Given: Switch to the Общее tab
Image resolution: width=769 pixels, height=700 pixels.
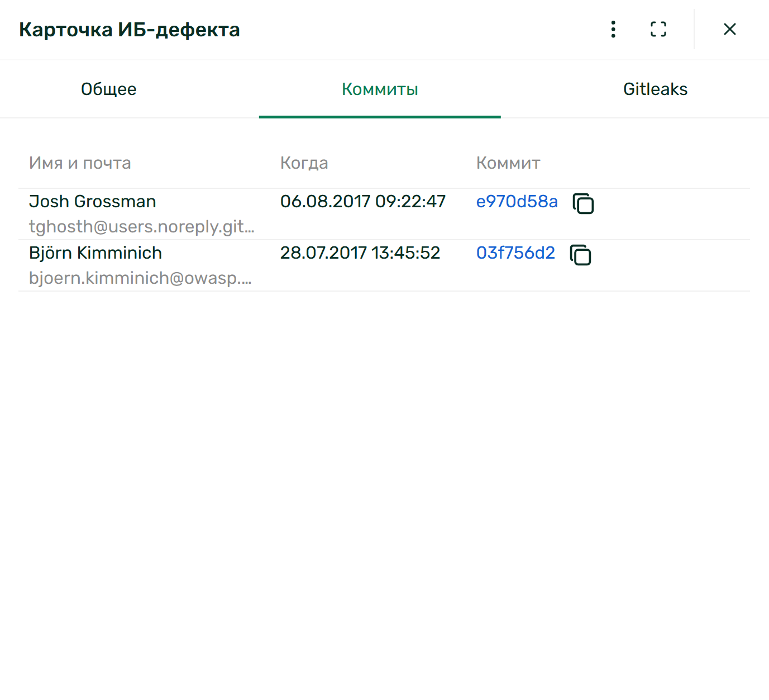Looking at the screenshot, I should click(109, 89).
